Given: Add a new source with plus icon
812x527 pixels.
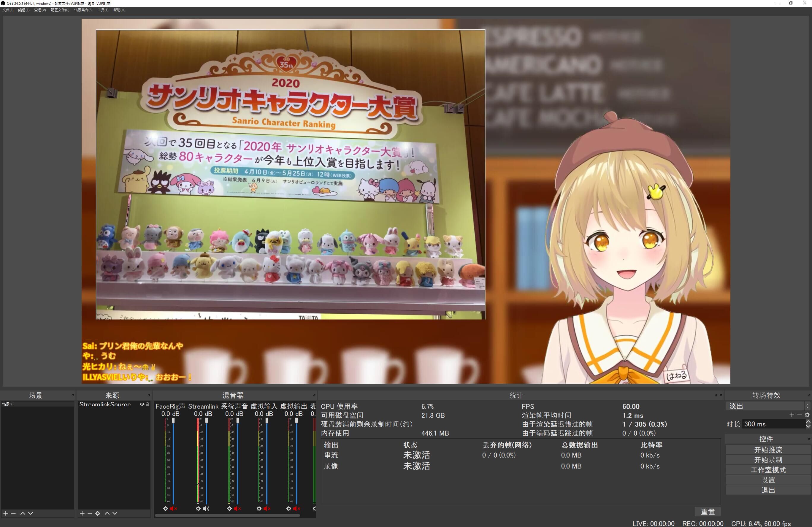Looking at the screenshot, I should (82, 513).
